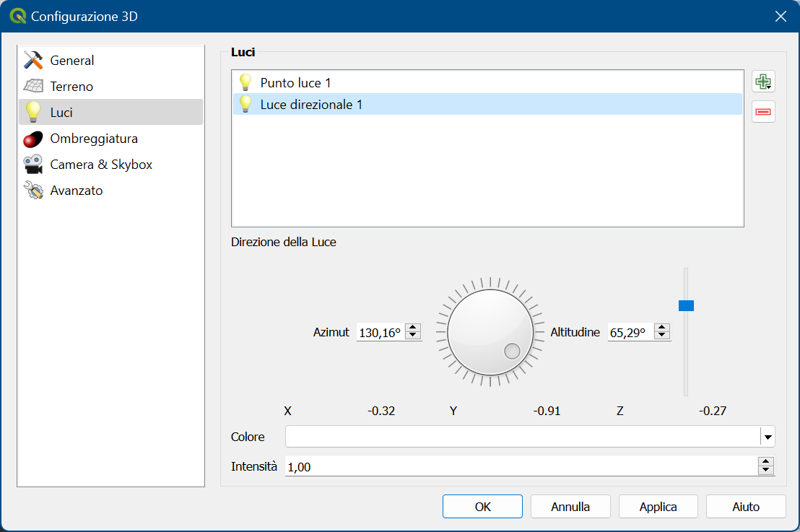Image resolution: width=800 pixels, height=532 pixels.
Task: Select the Luci section in sidebar
Action: pos(110,112)
